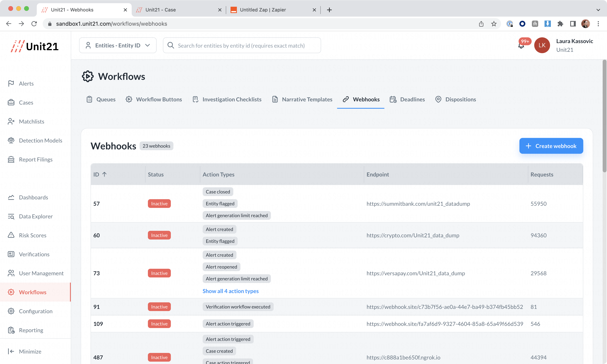Image resolution: width=607 pixels, height=364 pixels.
Task: Focus the entity search field
Action: tap(242, 45)
